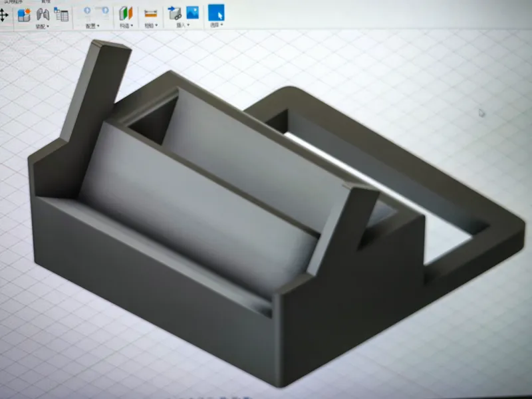532x399 pixels.
Task: Select the Move/Copy tool icon
Action: tap(3, 15)
